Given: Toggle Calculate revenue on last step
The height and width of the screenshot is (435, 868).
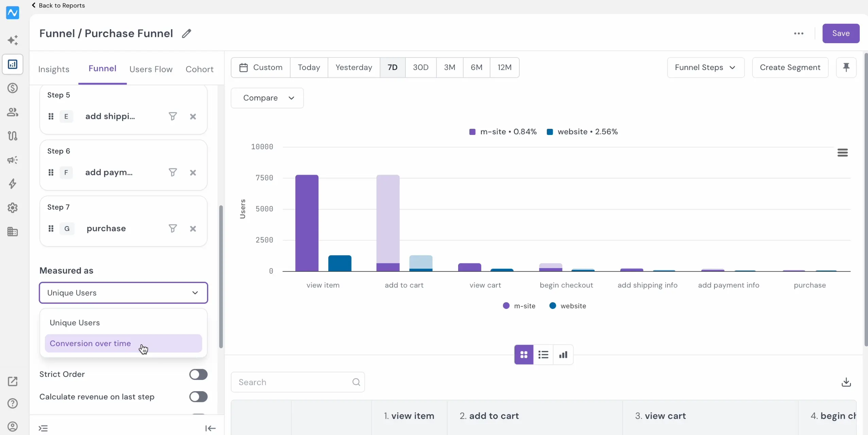Looking at the screenshot, I should tap(198, 397).
